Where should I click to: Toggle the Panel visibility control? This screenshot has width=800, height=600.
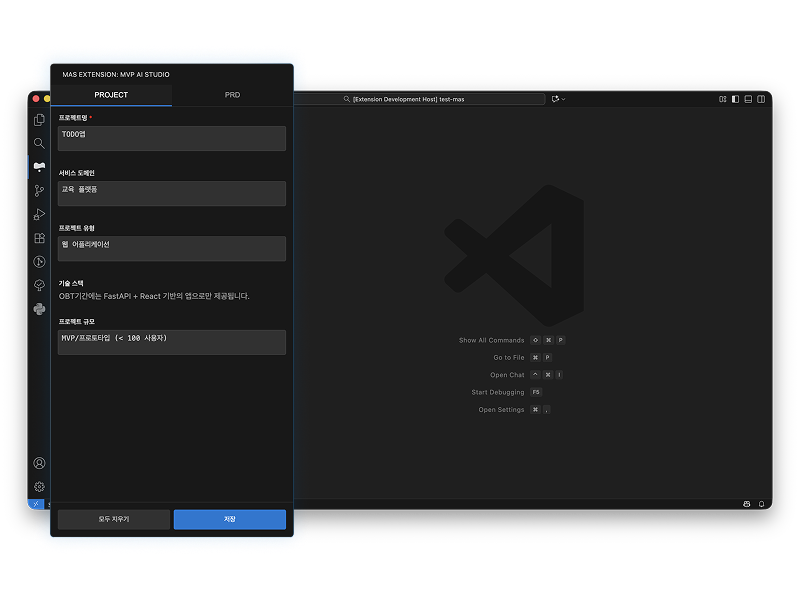[748, 99]
